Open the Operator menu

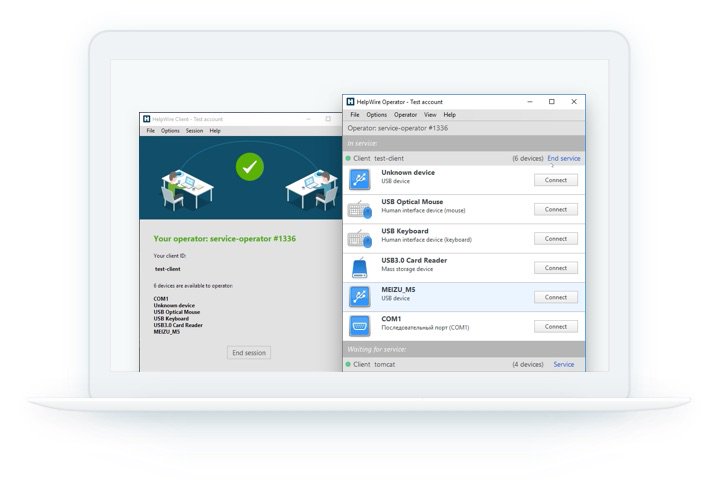(x=405, y=115)
